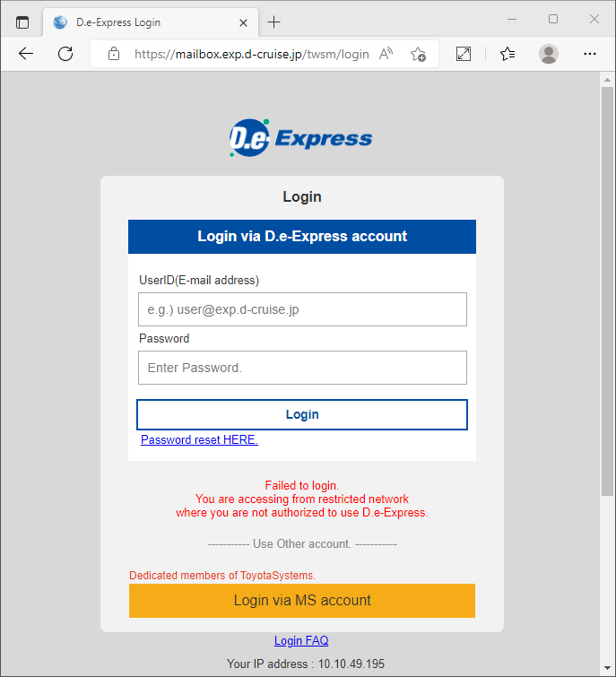
Task: Open a new tab with plus
Action: 273,22
